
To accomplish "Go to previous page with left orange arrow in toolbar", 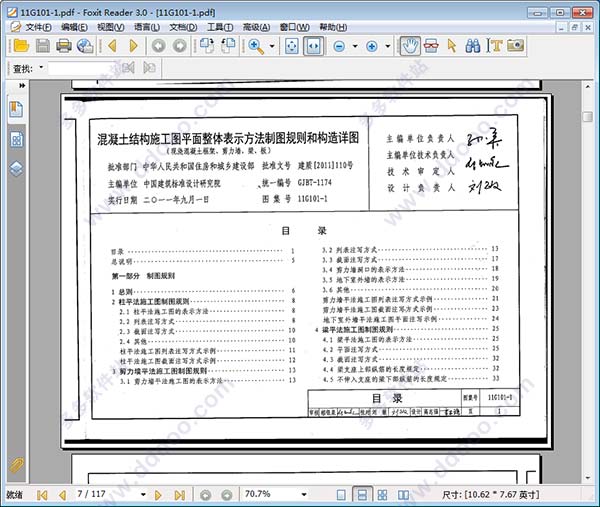I will pos(112,46).
